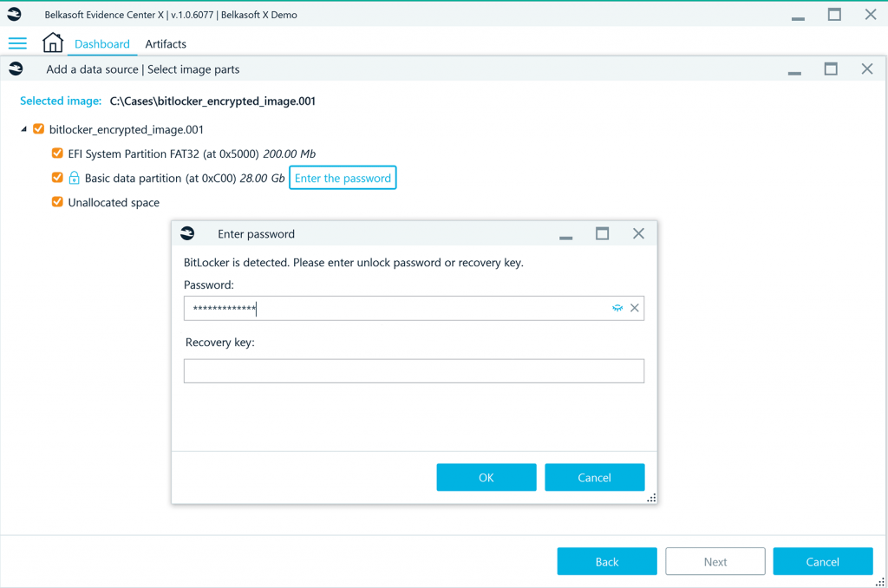Click the selected image path text
The height and width of the screenshot is (588, 888).
[212, 101]
